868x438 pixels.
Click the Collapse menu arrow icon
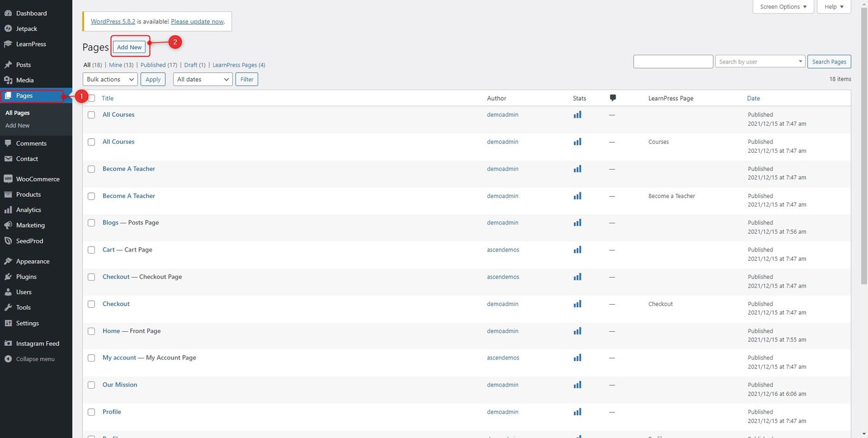(8, 359)
